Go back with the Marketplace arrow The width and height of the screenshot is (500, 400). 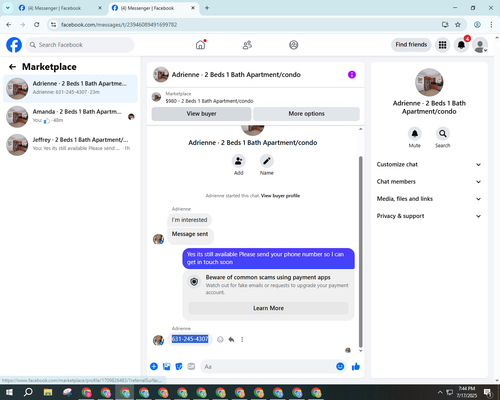12,67
